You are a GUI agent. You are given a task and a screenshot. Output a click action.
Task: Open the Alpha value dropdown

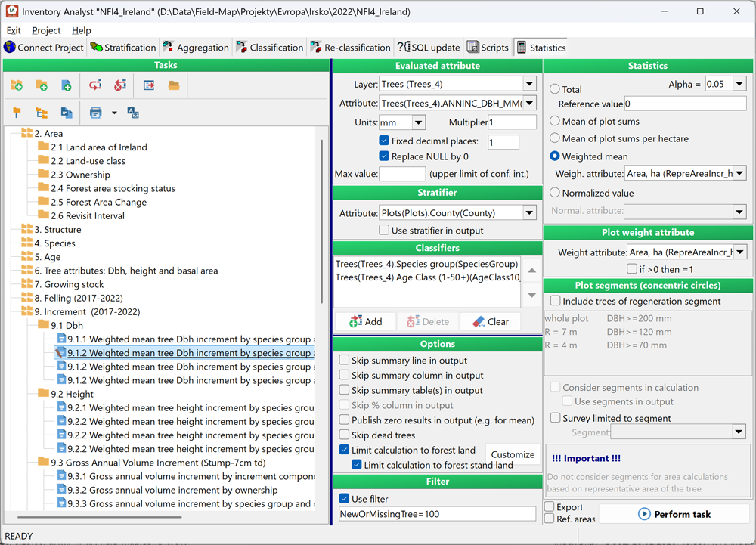point(739,84)
